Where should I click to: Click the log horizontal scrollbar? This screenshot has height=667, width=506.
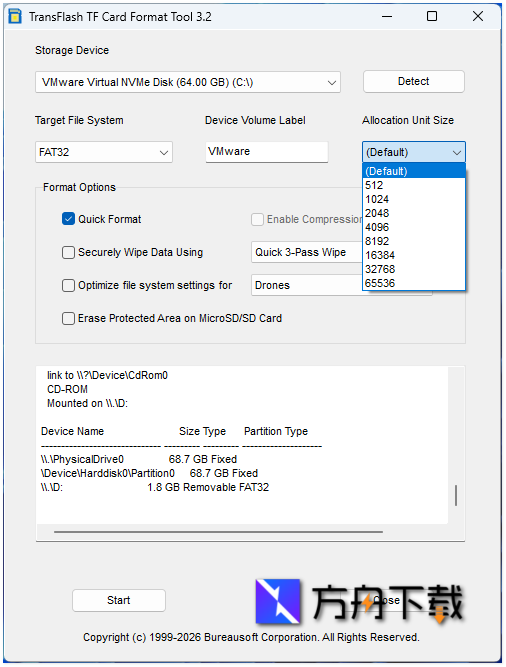pos(218,532)
